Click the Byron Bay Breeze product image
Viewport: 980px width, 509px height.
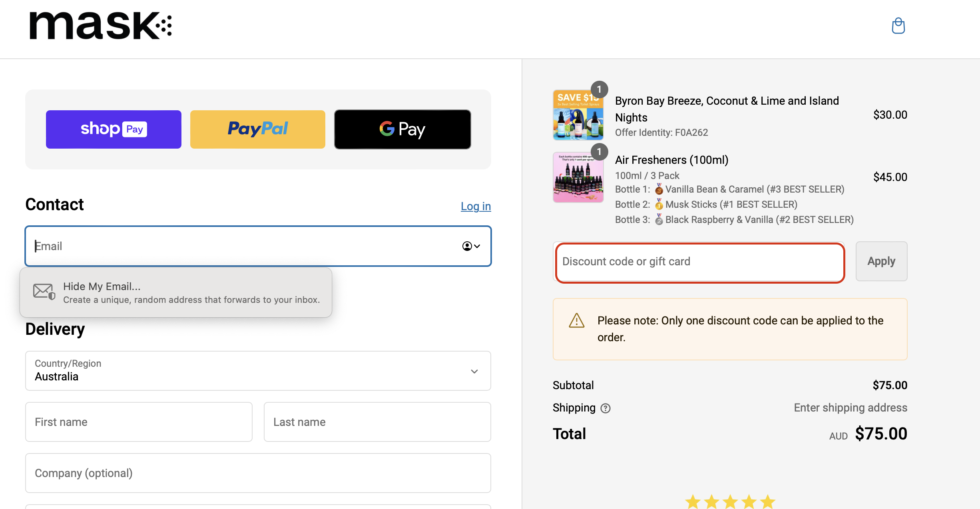578,115
